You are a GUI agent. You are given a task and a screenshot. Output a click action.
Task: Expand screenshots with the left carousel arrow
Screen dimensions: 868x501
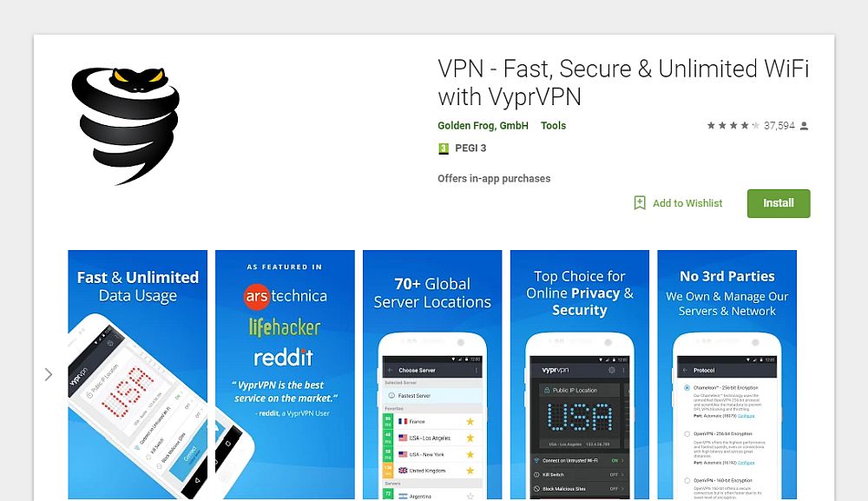[49, 375]
